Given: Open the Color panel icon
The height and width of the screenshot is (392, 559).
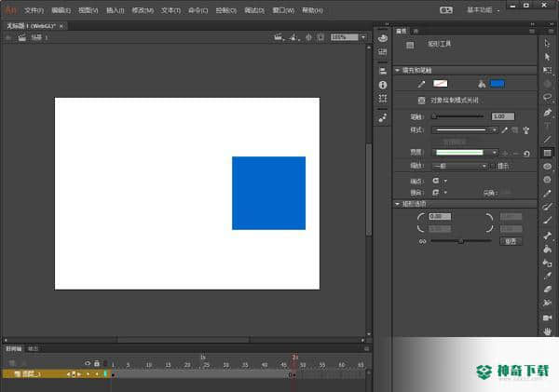Looking at the screenshot, I should pyautogui.click(x=383, y=38).
